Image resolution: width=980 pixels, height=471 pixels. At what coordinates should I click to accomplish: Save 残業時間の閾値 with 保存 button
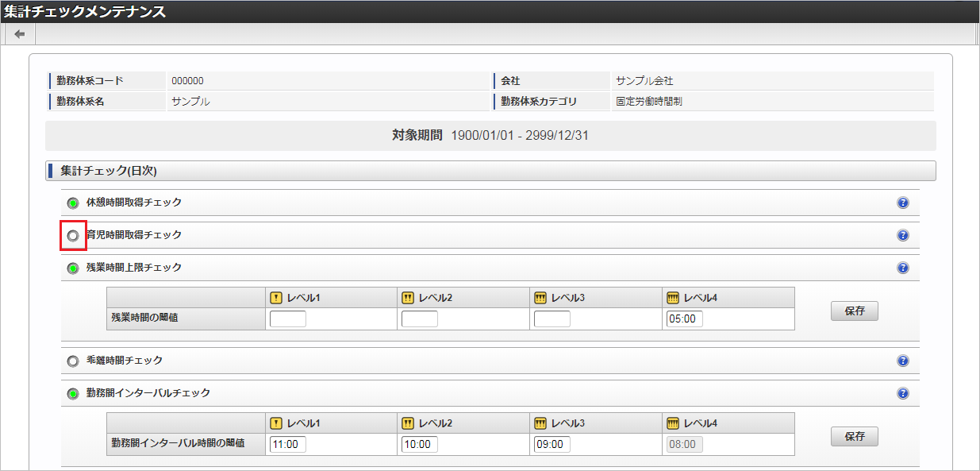[855, 311]
